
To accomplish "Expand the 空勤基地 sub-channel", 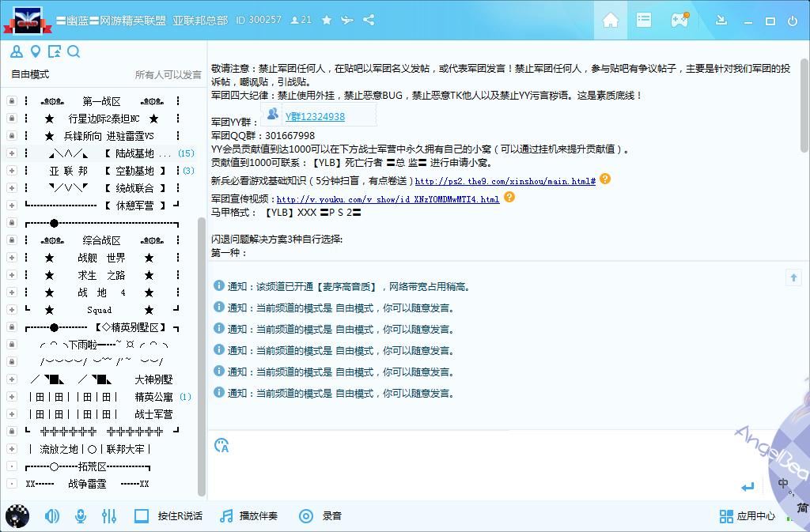I will coord(11,171).
